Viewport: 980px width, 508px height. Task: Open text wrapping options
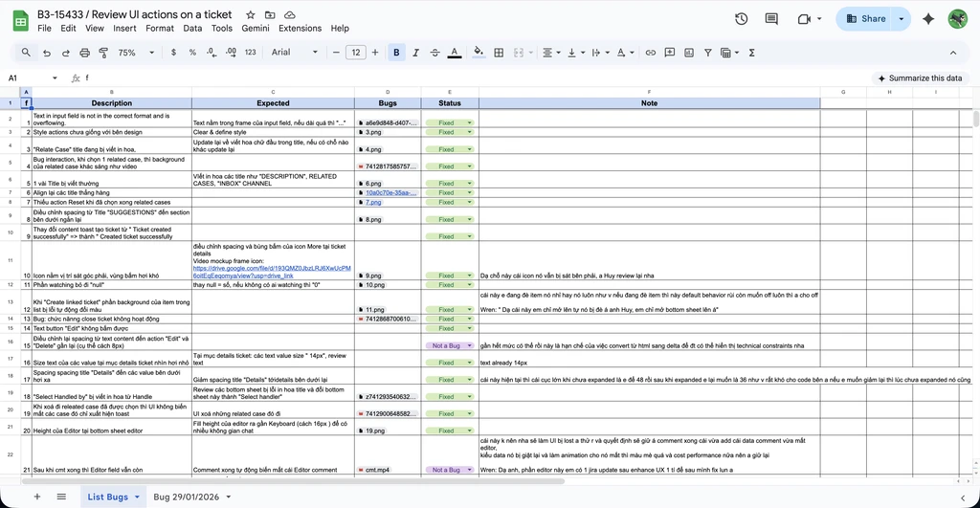pyautogui.click(x=599, y=53)
